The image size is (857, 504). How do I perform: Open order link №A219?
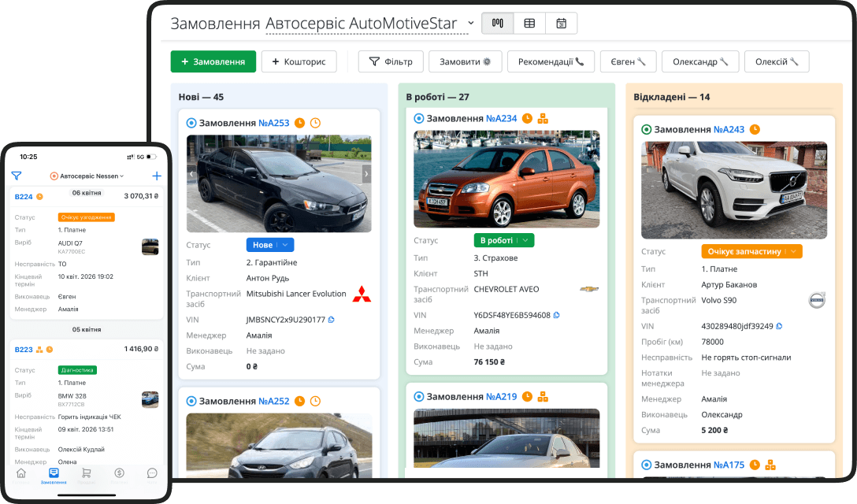(x=501, y=397)
